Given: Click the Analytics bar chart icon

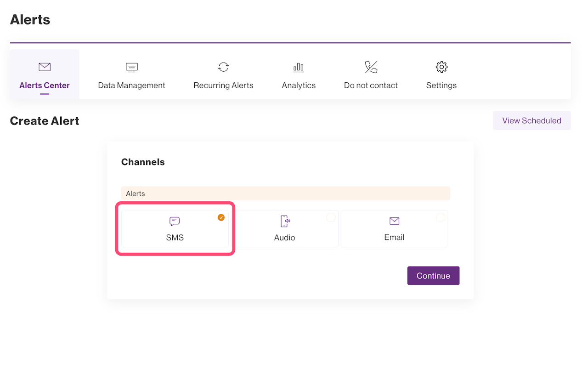Looking at the screenshot, I should tap(299, 67).
